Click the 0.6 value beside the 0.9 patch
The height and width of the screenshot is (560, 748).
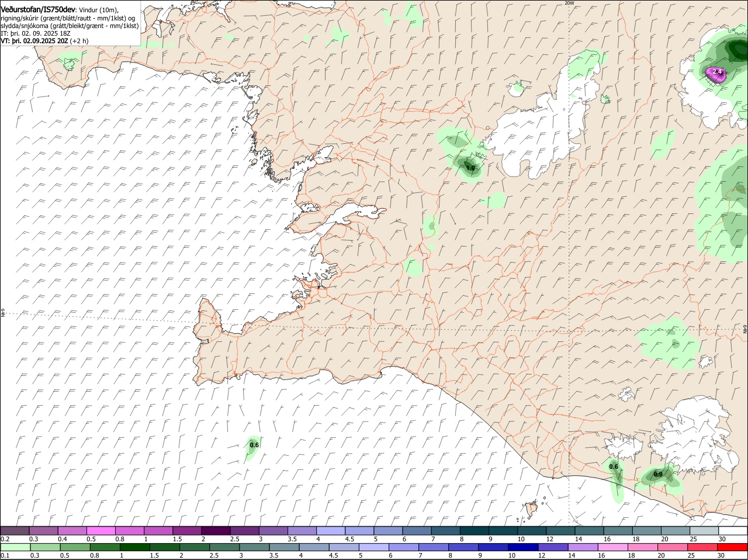(x=614, y=466)
